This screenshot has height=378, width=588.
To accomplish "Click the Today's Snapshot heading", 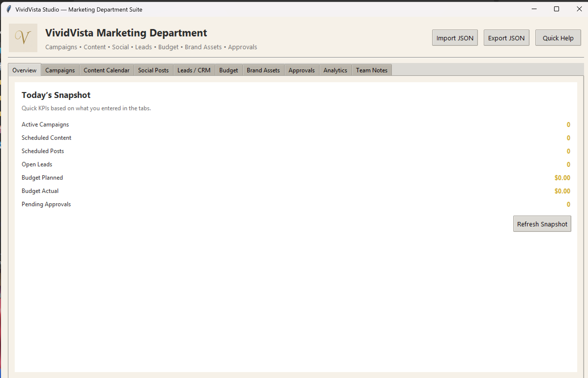I will coord(56,95).
